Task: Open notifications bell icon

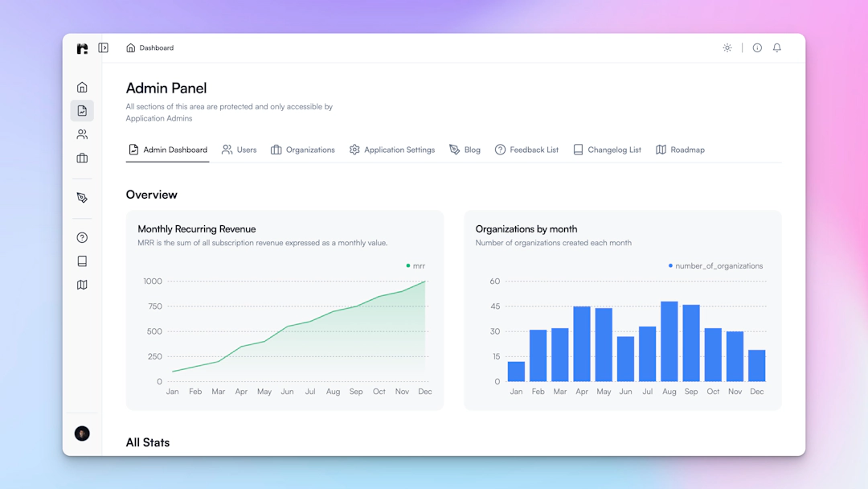Action: (777, 47)
